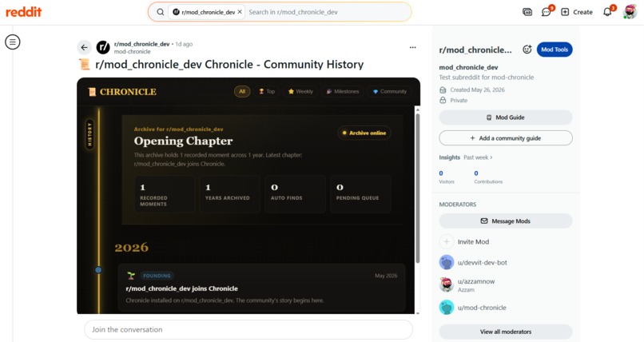Image resolution: width=644 pixels, height=342 pixels.
Task: Click the community appearance emoji icon
Action: 527,50
